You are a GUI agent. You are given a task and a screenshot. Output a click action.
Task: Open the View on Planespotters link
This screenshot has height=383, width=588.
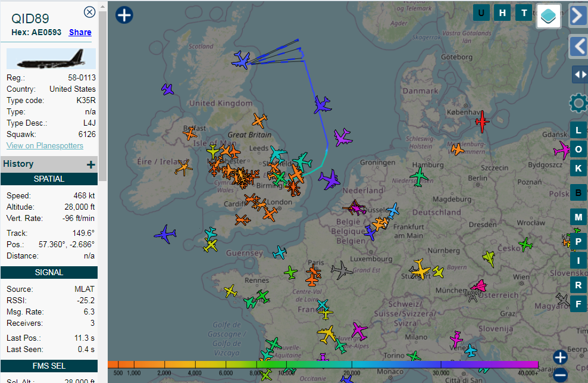[x=45, y=146]
